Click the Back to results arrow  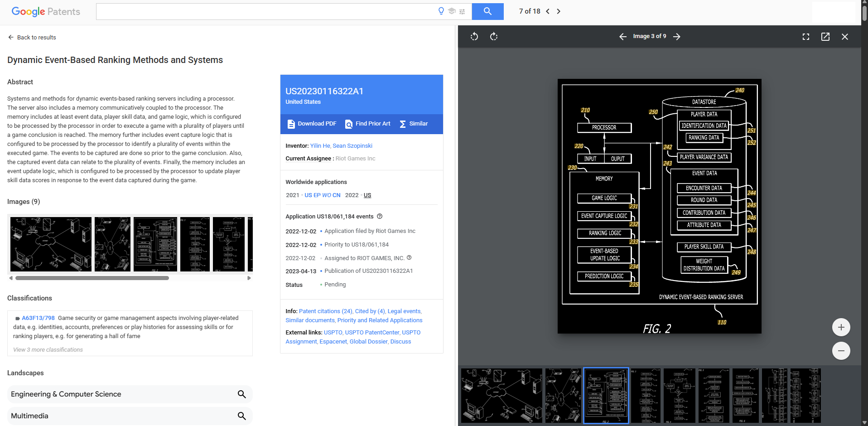[x=11, y=37]
